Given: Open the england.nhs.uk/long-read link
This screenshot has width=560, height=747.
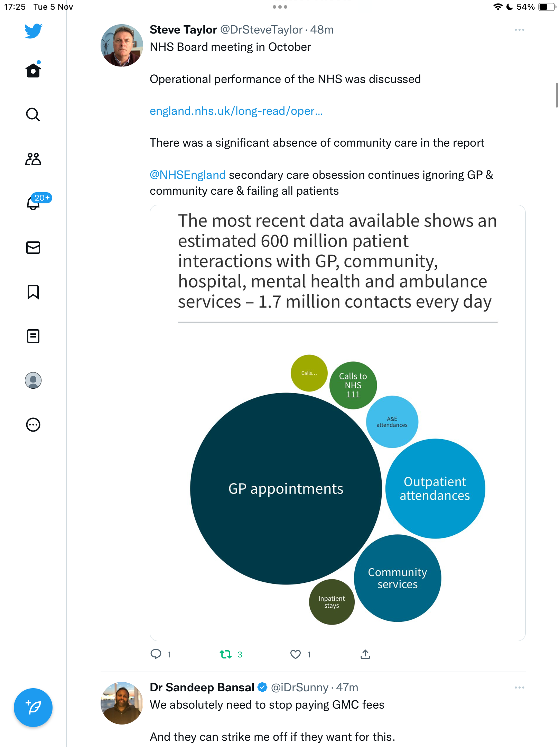Looking at the screenshot, I should pyautogui.click(x=236, y=111).
